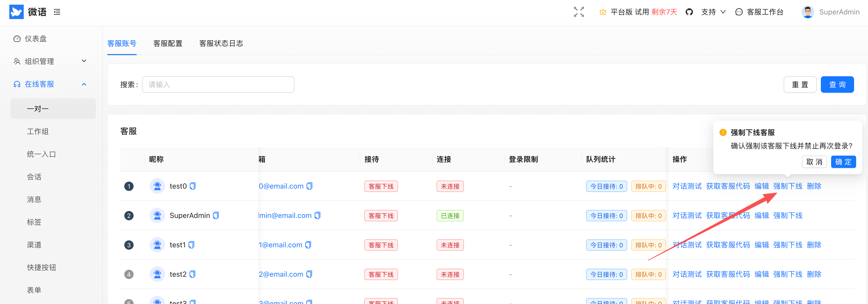Click the 微语 bird logo
868x304 pixels.
[x=17, y=12]
